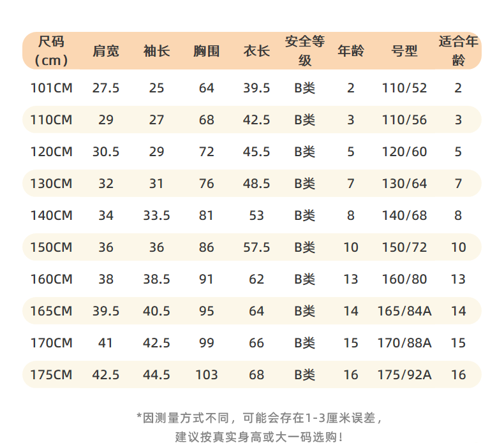This screenshot has width=504, height=443.
Task: Click garment length value 57.5
Action: (256, 247)
